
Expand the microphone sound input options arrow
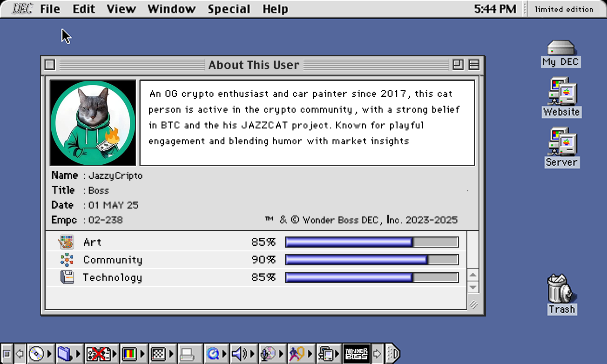281,353
